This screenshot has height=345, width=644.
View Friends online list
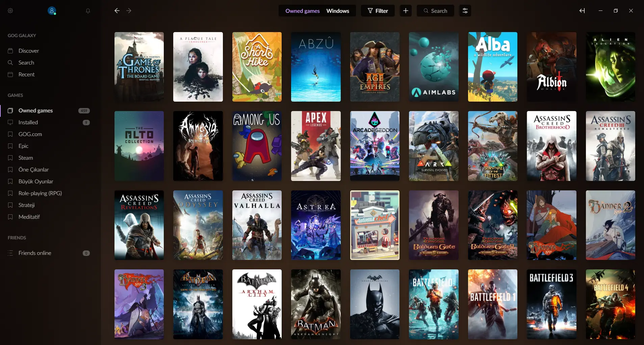coord(50,253)
